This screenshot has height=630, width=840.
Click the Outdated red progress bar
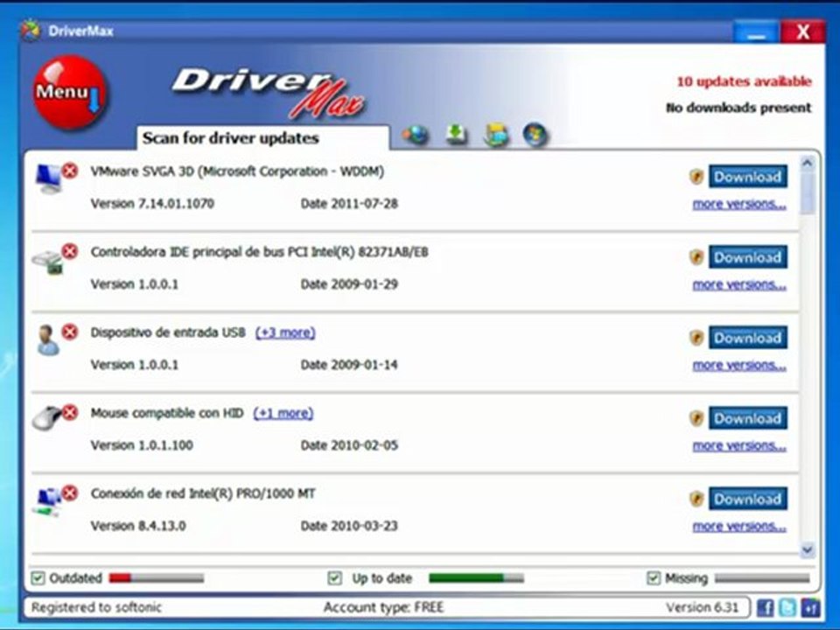point(157,578)
